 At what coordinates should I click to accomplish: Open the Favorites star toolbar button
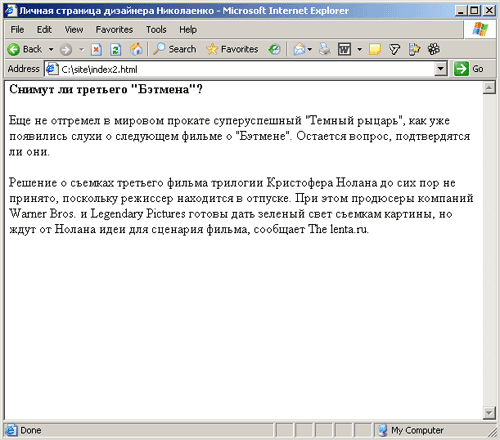click(x=232, y=49)
